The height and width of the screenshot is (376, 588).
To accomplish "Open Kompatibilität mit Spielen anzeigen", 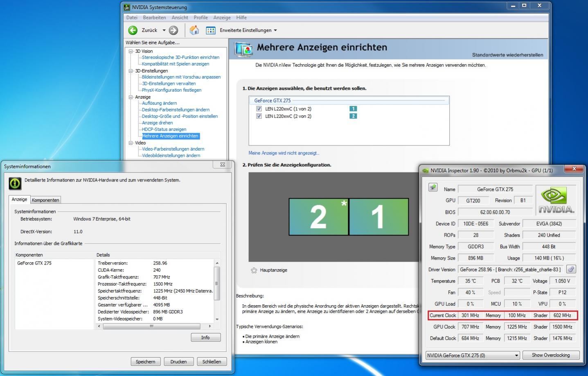I will click(x=176, y=64).
